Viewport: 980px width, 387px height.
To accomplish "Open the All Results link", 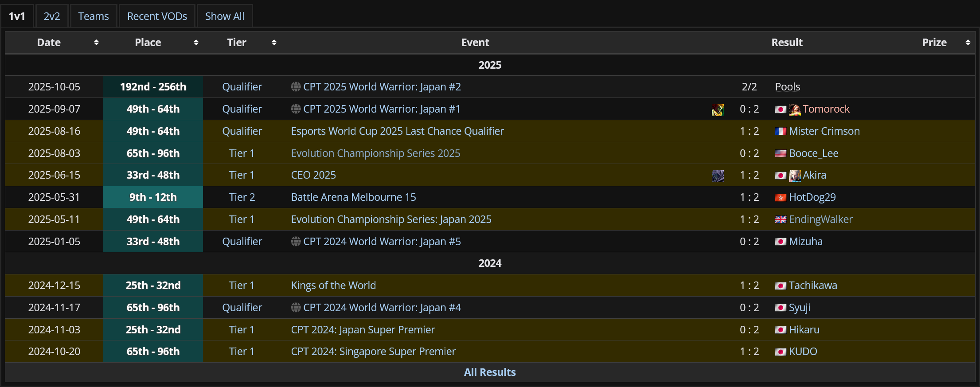I will (490, 372).
